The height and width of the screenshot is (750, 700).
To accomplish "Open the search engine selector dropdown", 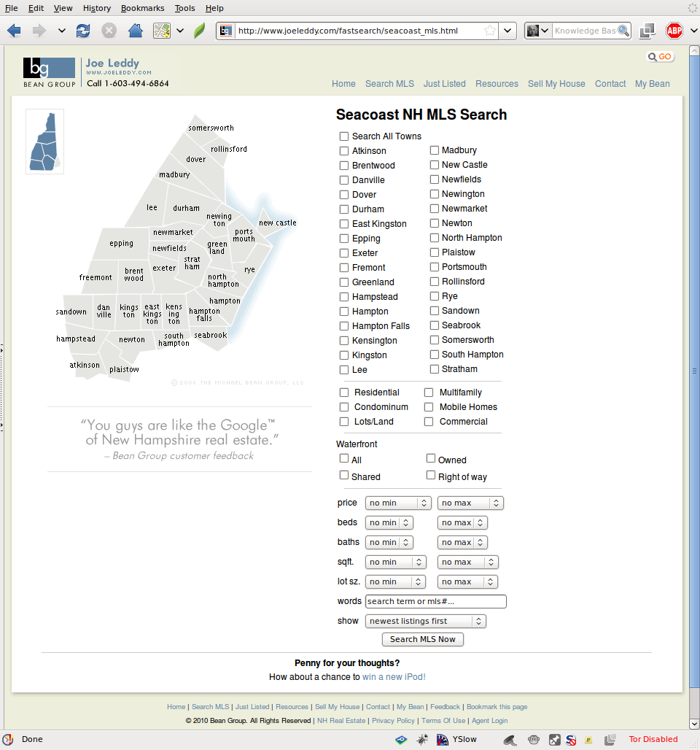I will click(538, 31).
